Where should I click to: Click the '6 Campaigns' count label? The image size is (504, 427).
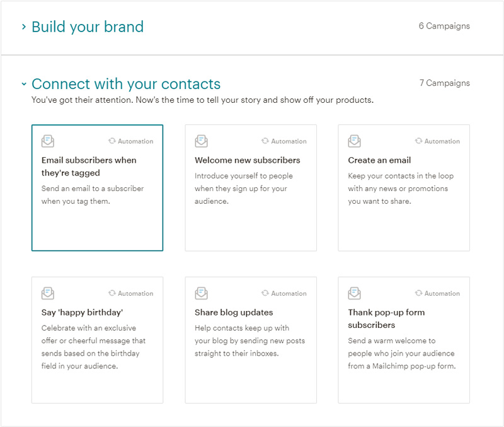[444, 26]
